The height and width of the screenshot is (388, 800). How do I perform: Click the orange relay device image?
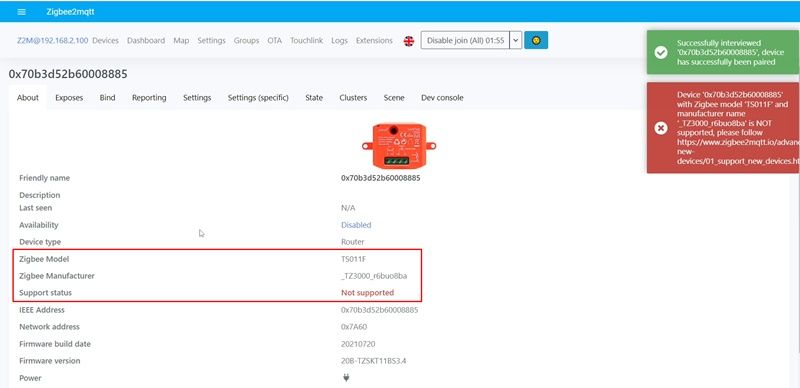(x=398, y=146)
